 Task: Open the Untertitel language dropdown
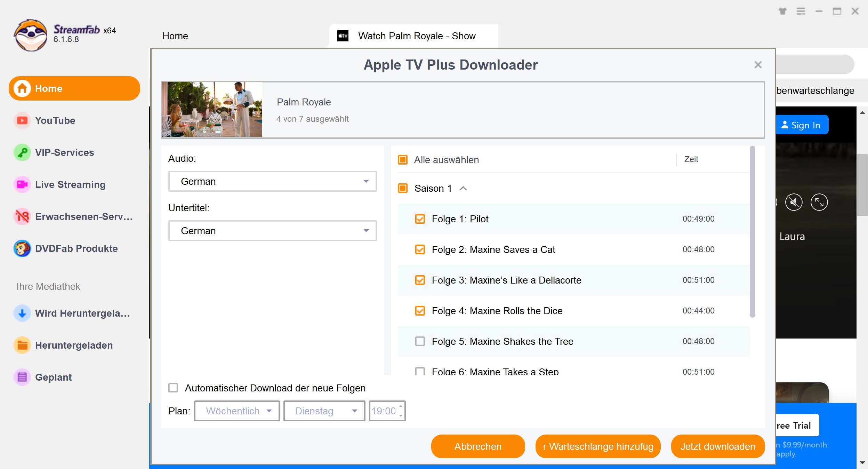tap(272, 231)
